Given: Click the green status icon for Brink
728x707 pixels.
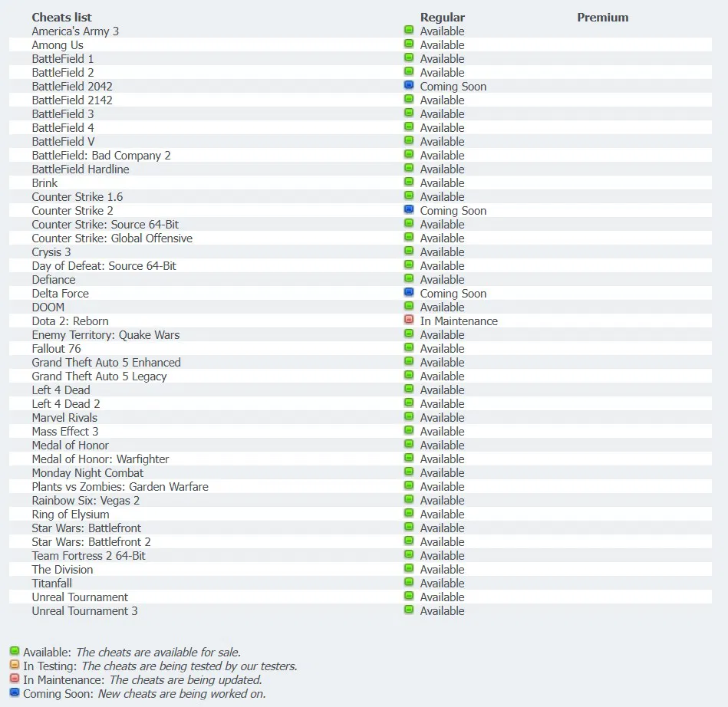Looking at the screenshot, I should (x=409, y=182).
